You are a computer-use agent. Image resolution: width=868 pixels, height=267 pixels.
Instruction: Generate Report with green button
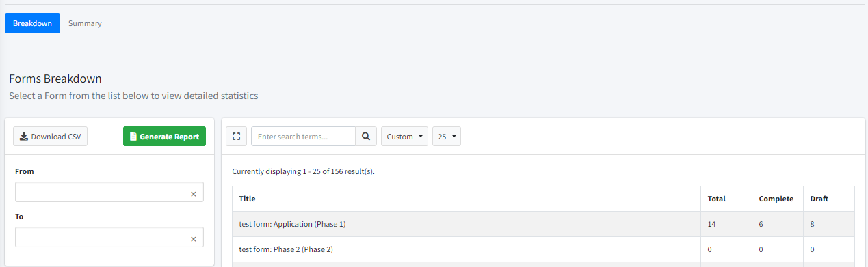point(164,137)
